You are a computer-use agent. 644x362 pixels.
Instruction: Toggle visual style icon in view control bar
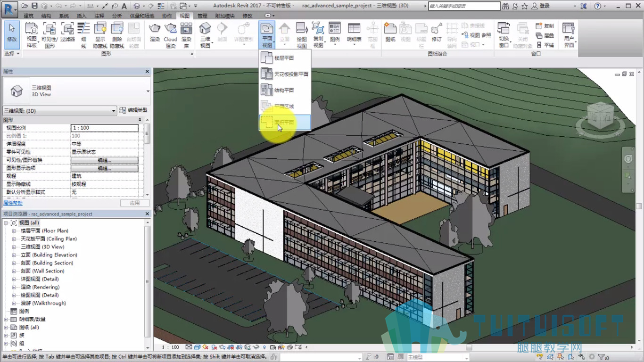pos(198,347)
